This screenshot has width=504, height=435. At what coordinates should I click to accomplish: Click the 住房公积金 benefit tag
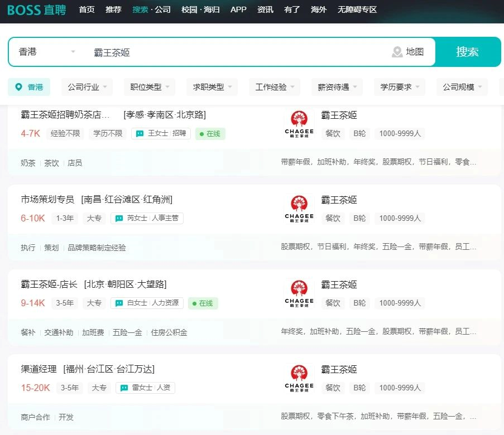[169, 332]
